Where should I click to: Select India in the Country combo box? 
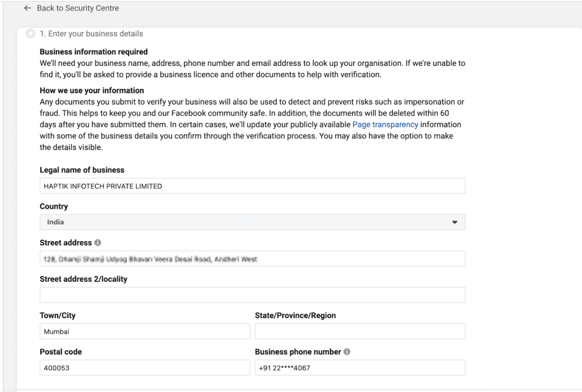click(252, 222)
